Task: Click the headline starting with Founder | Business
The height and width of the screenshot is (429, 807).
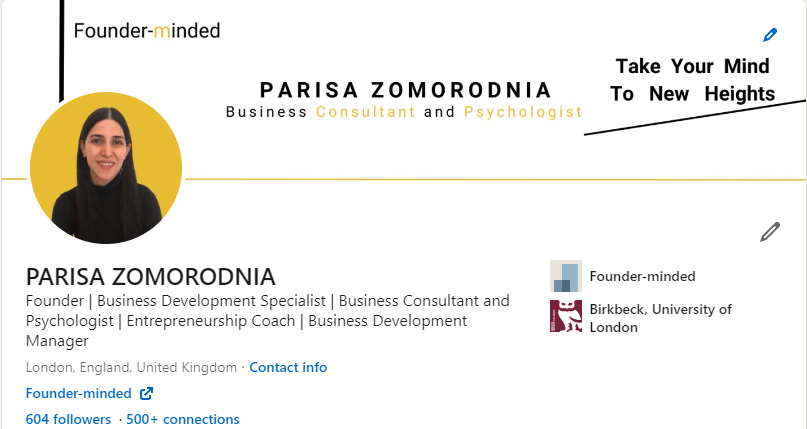Action: (267, 320)
